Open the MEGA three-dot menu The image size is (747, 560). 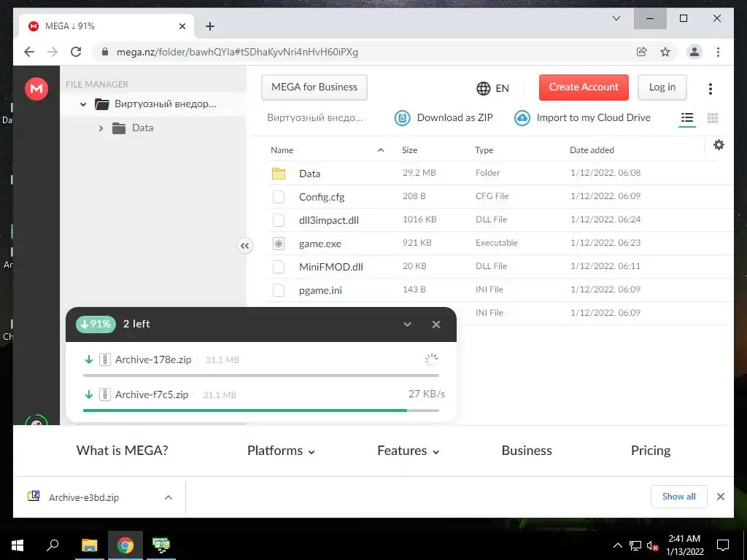click(711, 88)
